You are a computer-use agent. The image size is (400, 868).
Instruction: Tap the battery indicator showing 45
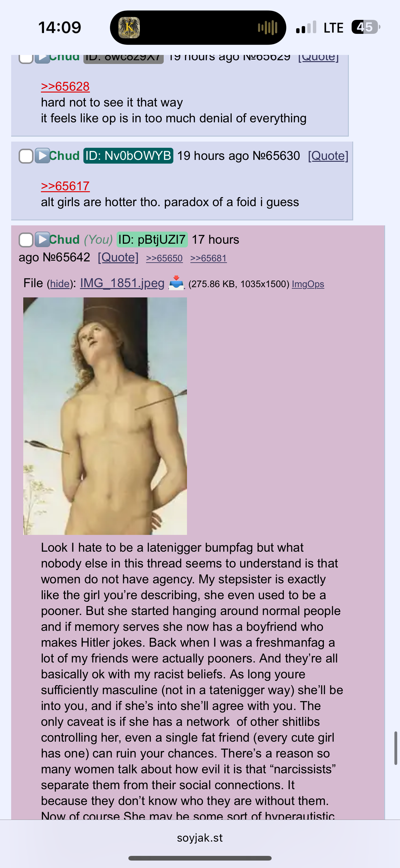click(x=366, y=27)
